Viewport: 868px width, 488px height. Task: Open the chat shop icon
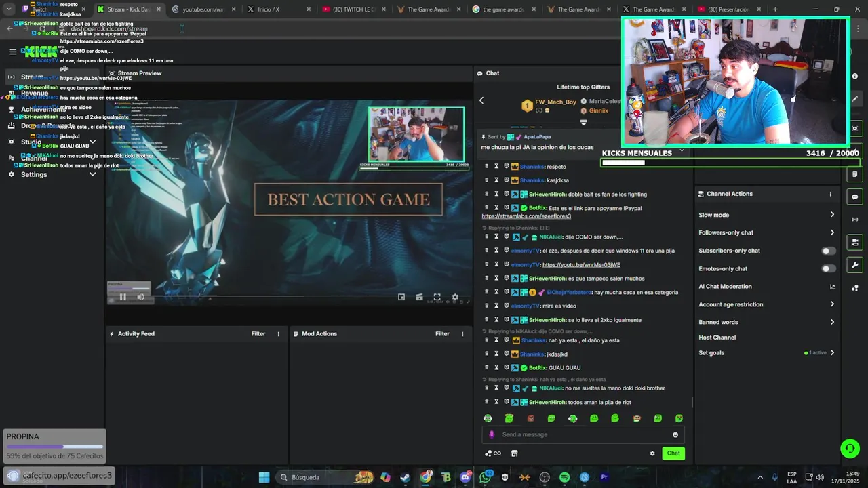click(514, 453)
